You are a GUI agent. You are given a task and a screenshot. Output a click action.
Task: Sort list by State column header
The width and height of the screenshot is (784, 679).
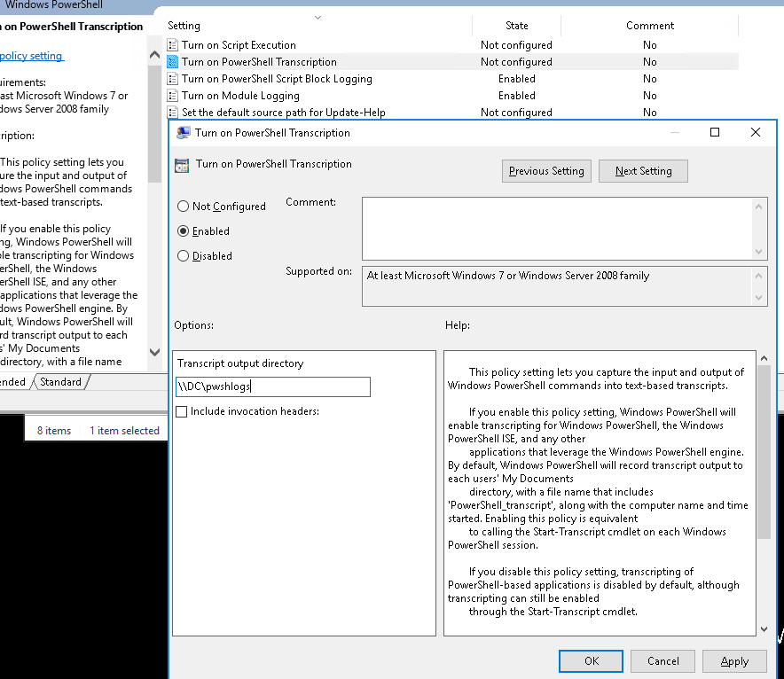click(x=516, y=26)
